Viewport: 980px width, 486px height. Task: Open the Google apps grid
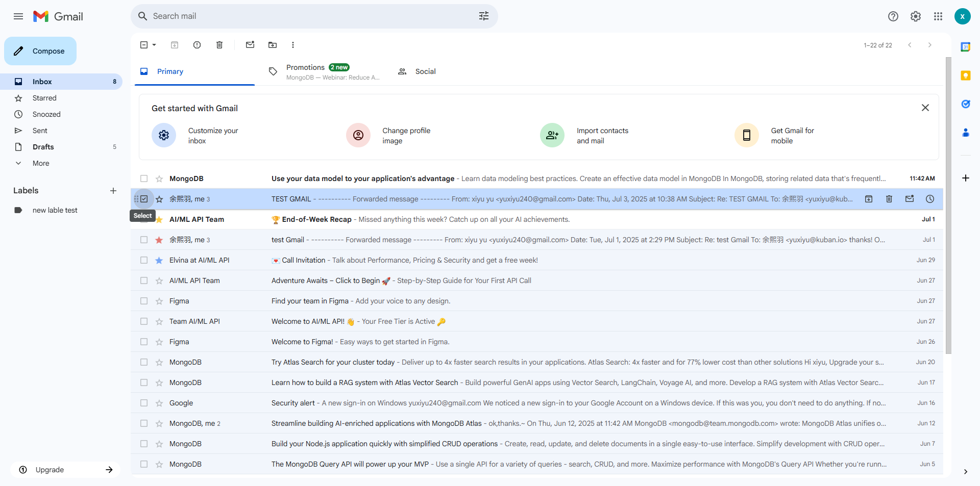tap(938, 16)
